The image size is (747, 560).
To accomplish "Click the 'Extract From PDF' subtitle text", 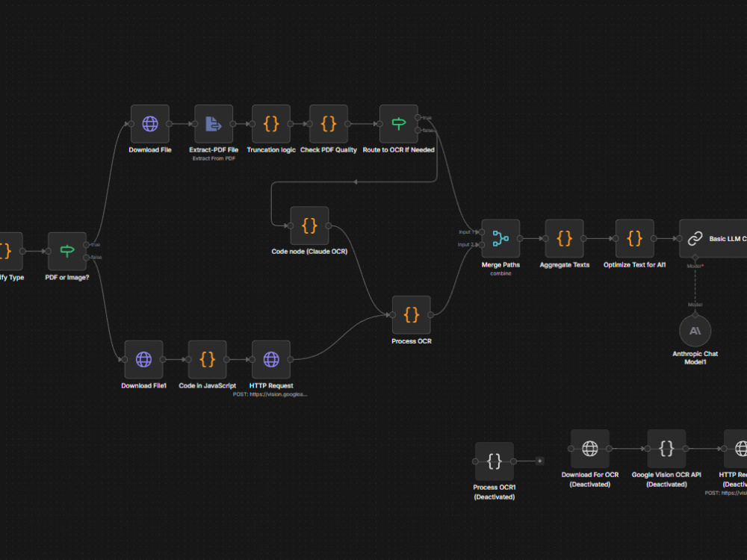I will pyautogui.click(x=214, y=158).
